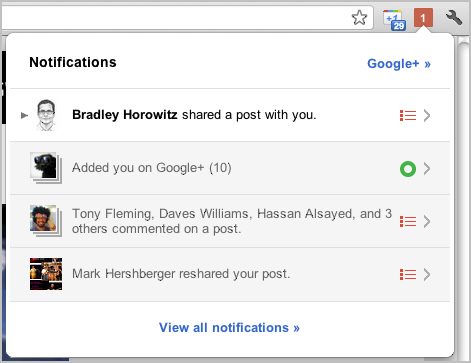471x363 pixels.
Task: Open chevron for Bradley Horowitz shared post
Action: coord(427,115)
